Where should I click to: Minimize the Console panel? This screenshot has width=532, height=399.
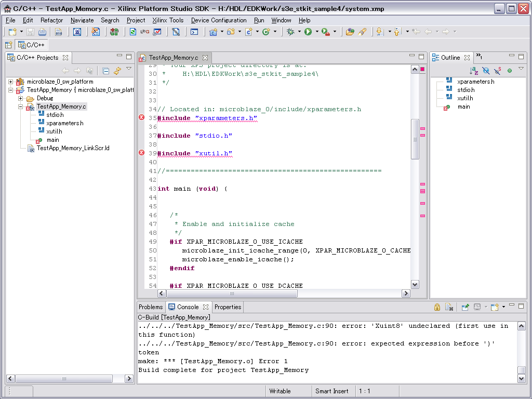coord(512,305)
